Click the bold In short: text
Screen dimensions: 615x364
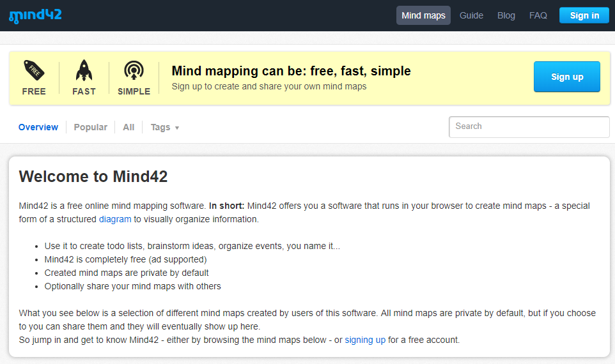pos(227,206)
